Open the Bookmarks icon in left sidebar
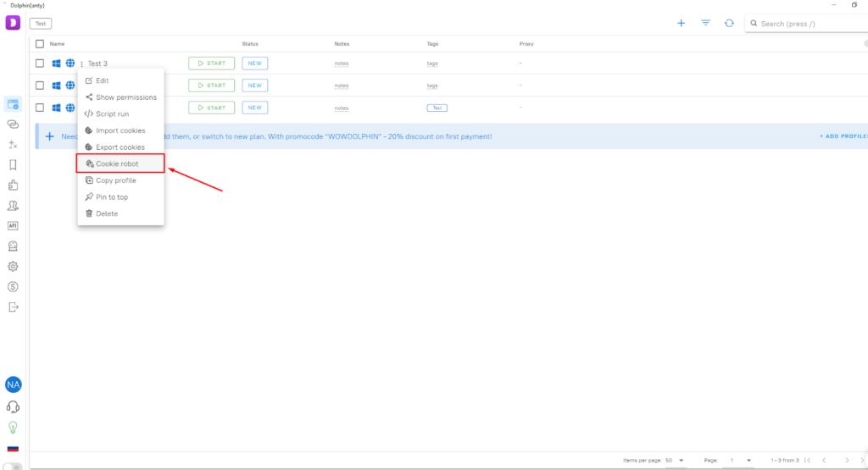Viewport: 868px width, 470px height. (13, 164)
